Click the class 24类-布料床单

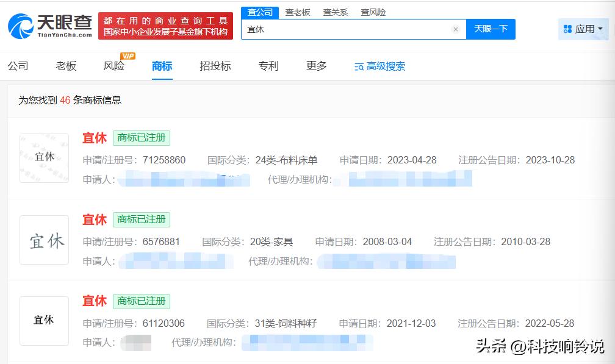click(286, 160)
